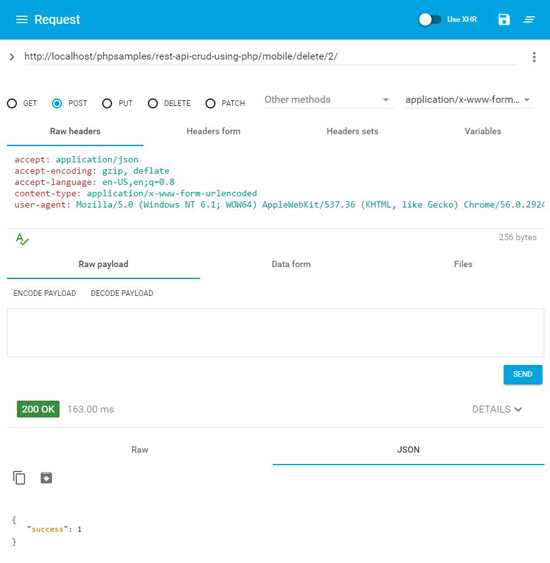This screenshot has width=550, height=563.
Task: Switch to the Data form tab
Action: 291,264
